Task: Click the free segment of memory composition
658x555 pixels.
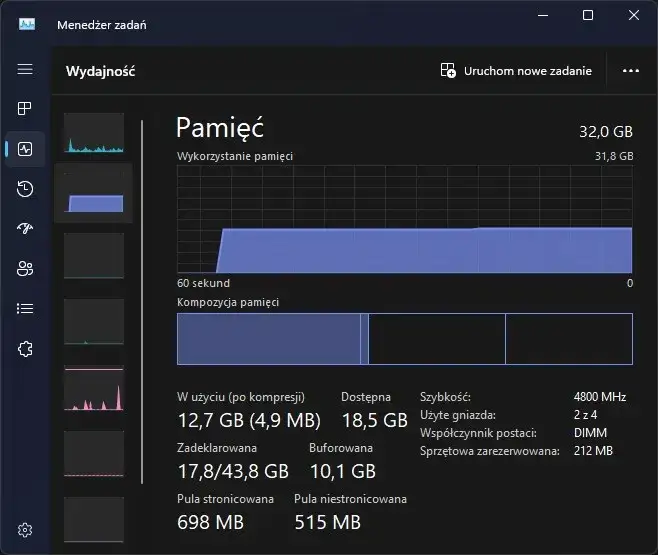Action: (x=569, y=339)
